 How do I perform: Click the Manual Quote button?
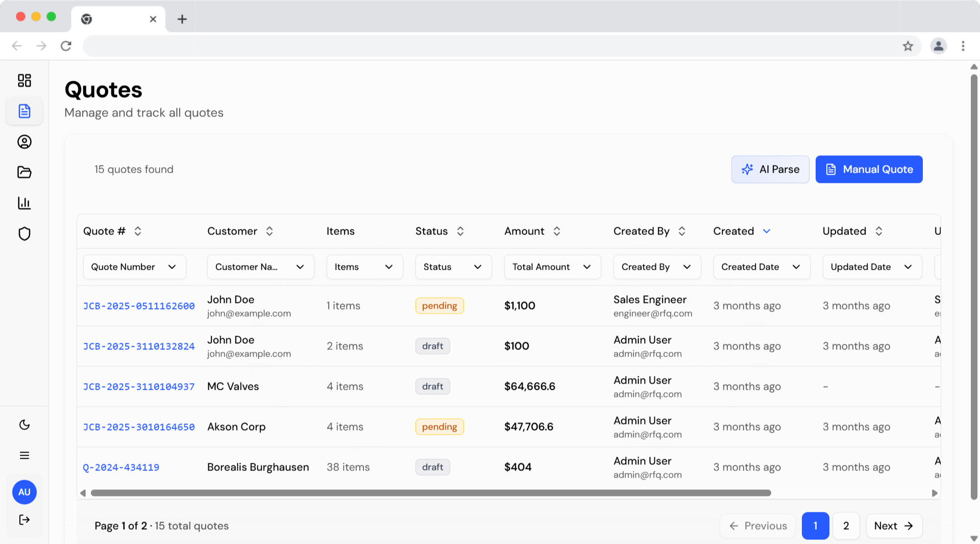tap(869, 169)
